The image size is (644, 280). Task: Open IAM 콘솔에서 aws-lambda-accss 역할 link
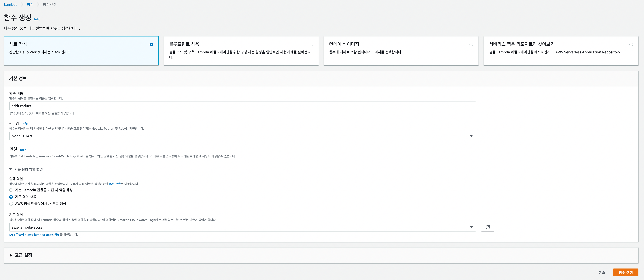(x=34, y=235)
